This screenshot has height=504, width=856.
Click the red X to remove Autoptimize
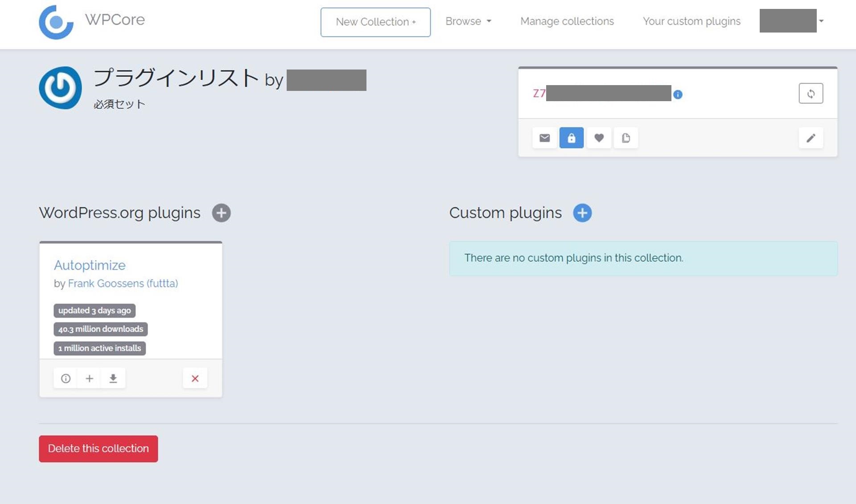click(194, 378)
